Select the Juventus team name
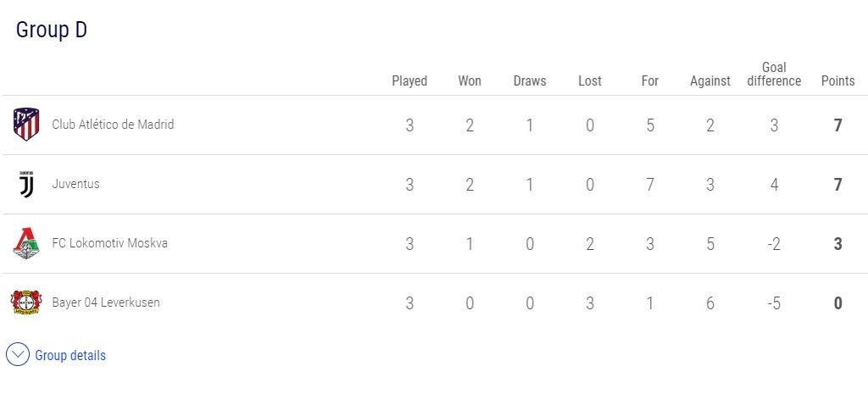The height and width of the screenshot is (394, 868). click(75, 184)
